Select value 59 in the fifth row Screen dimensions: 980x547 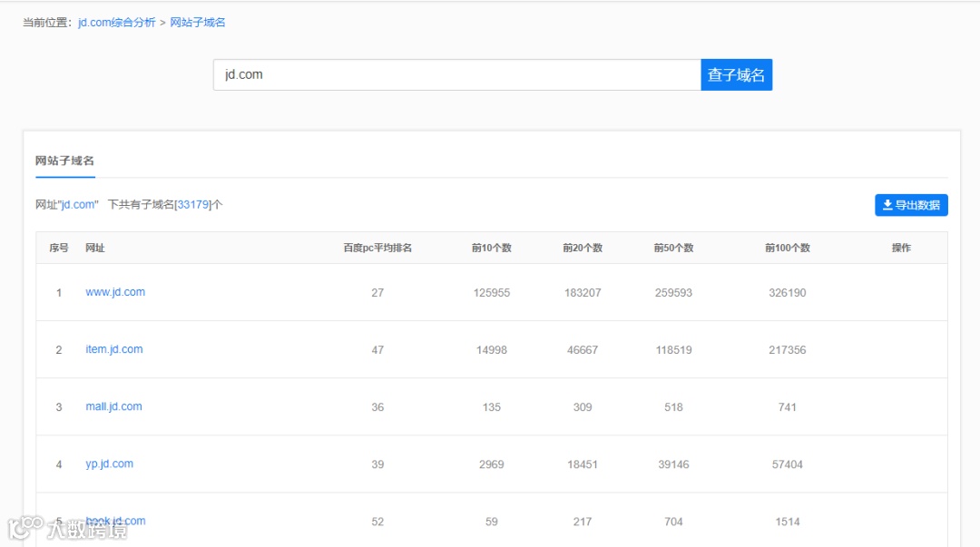pos(492,522)
